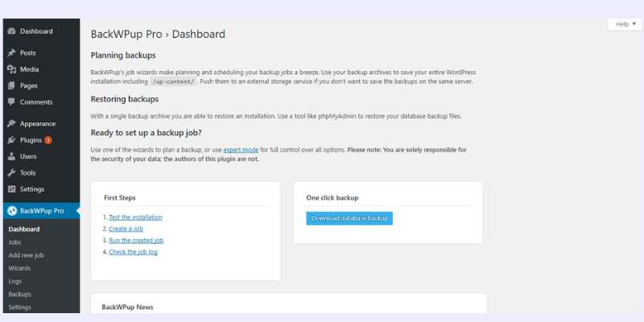Click the BackWPup News section title
The width and height of the screenshot is (644, 322).
tap(127, 308)
